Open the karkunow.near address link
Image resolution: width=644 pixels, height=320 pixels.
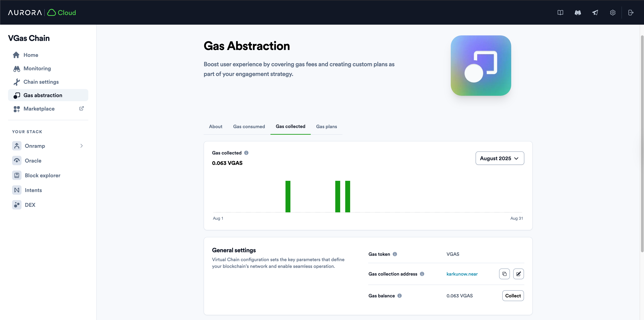pyautogui.click(x=462, y=274)
